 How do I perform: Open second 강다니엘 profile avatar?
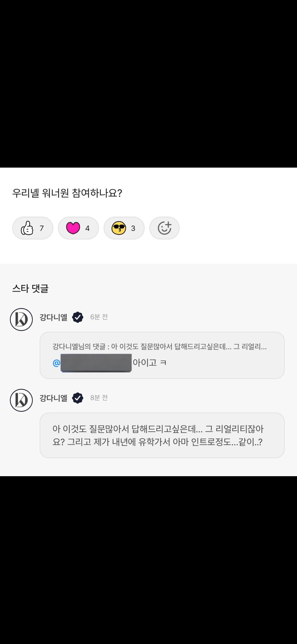[21, 400]
